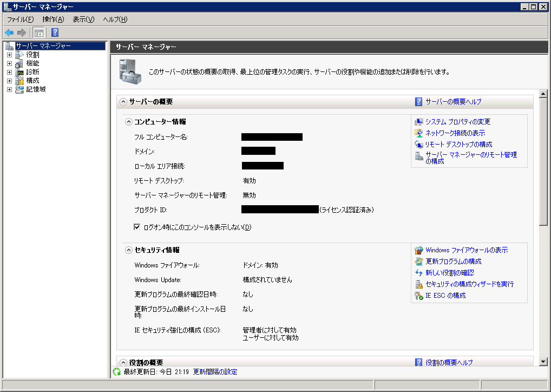
Task: Click IE ESC の構成 link text
Action: click(x=445, y=295)
